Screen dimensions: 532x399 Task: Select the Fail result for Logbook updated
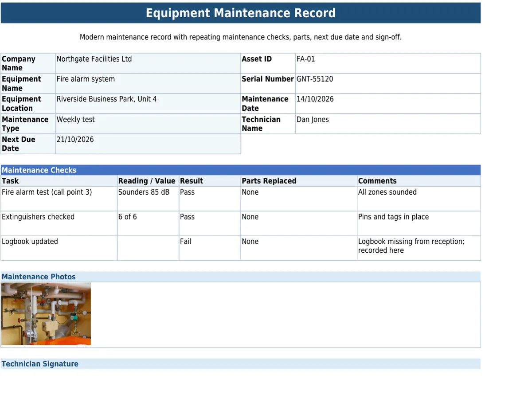tap(210, 248)
